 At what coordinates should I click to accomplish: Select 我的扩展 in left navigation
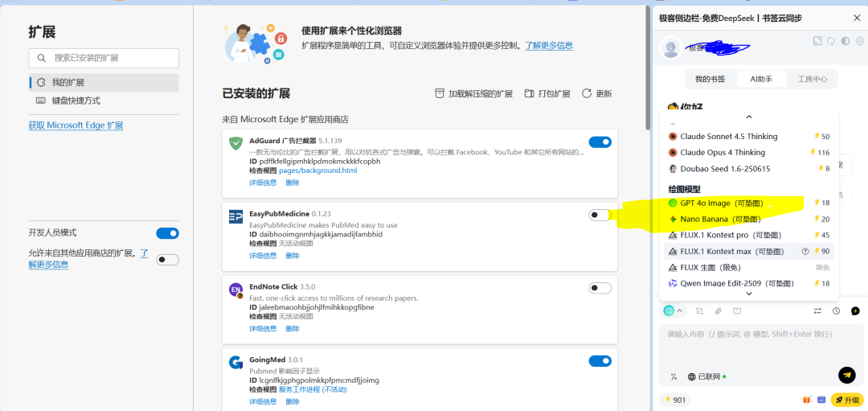click(104, 83)
